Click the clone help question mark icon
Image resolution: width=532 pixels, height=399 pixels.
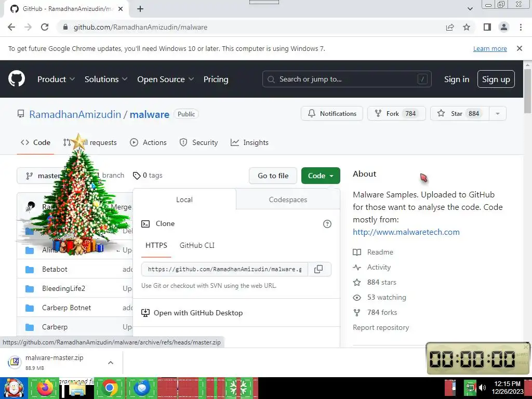[327, 224]
